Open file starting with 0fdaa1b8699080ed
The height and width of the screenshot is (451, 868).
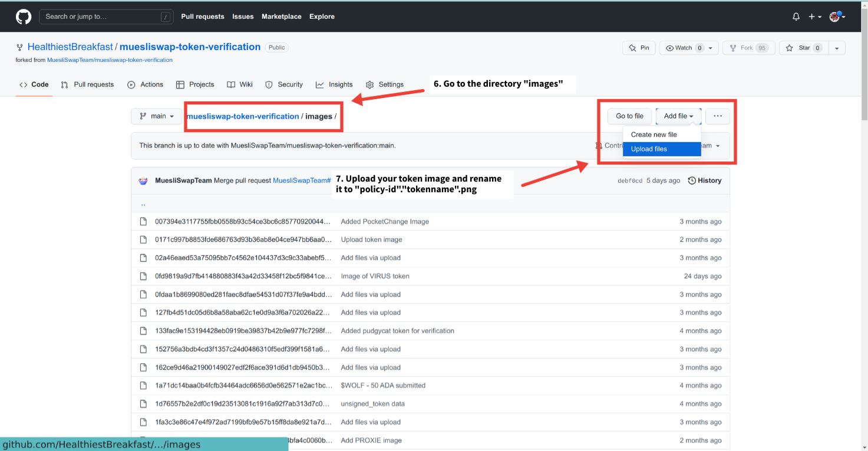243,295
